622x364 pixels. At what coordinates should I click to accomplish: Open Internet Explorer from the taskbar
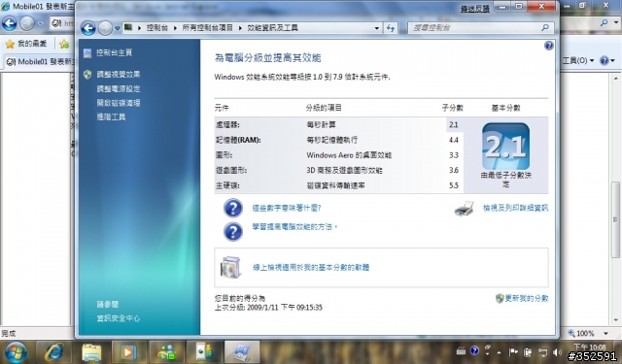point(54,352)
